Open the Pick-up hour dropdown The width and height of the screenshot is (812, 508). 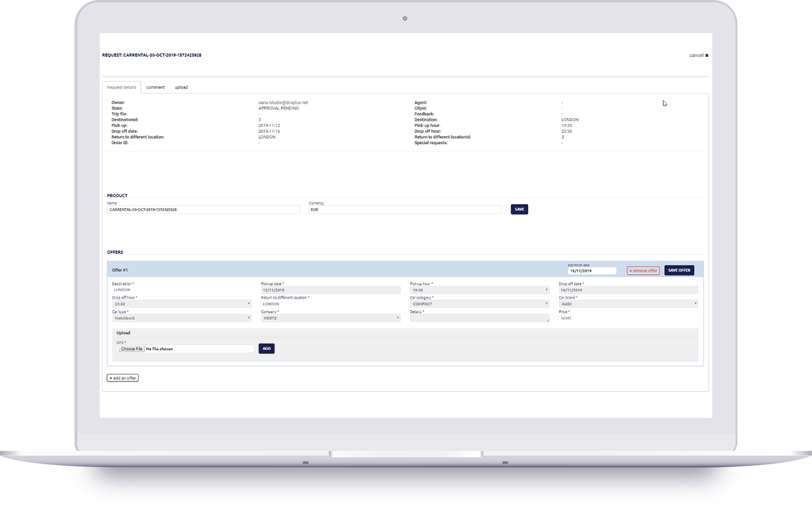(479, 290)
